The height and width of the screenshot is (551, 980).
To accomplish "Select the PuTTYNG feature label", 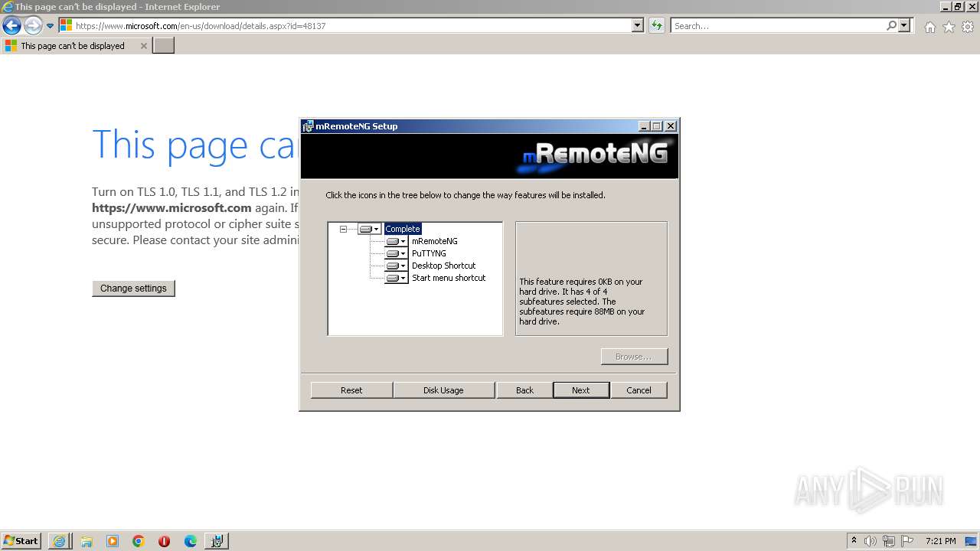I will click(x=429, y=253).
